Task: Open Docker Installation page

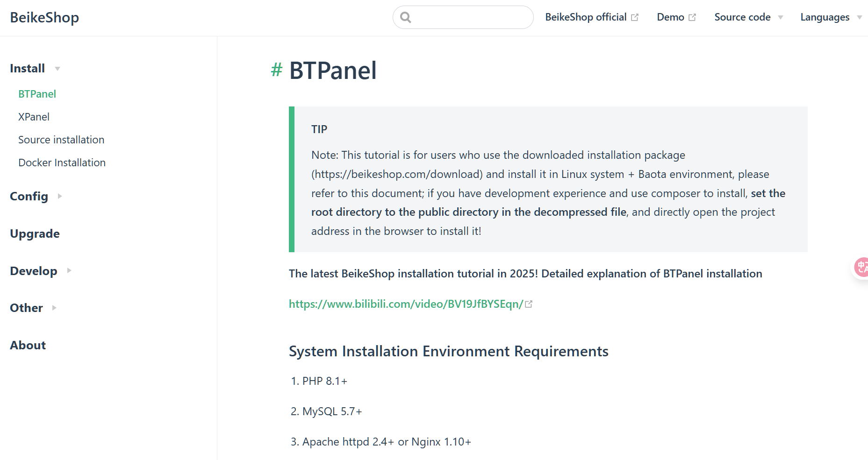Action: click(x=62, y=163)
